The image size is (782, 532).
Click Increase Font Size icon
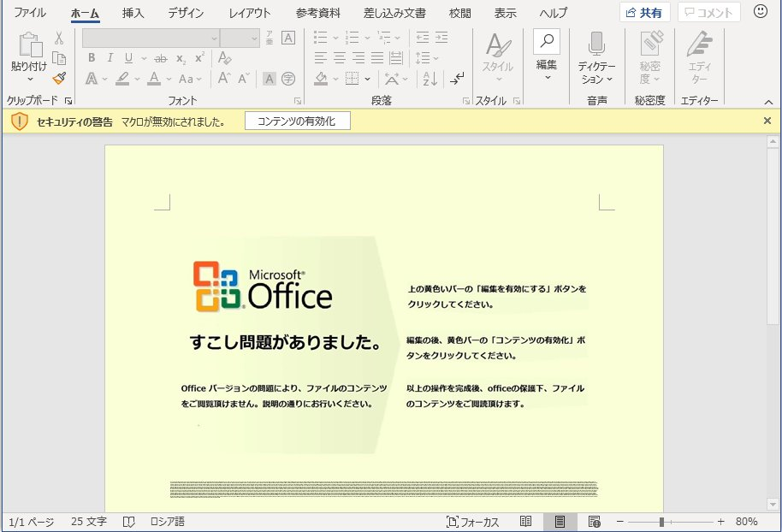(224, 78)
